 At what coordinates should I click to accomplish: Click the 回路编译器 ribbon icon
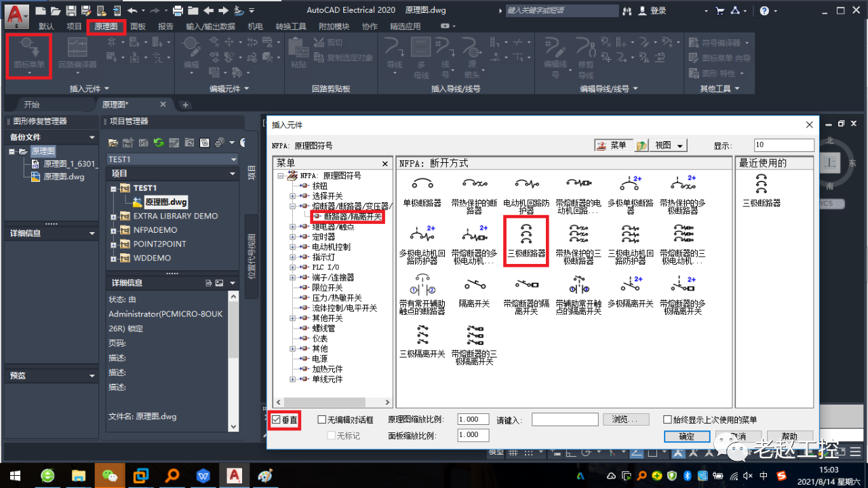tap(77, 54)
